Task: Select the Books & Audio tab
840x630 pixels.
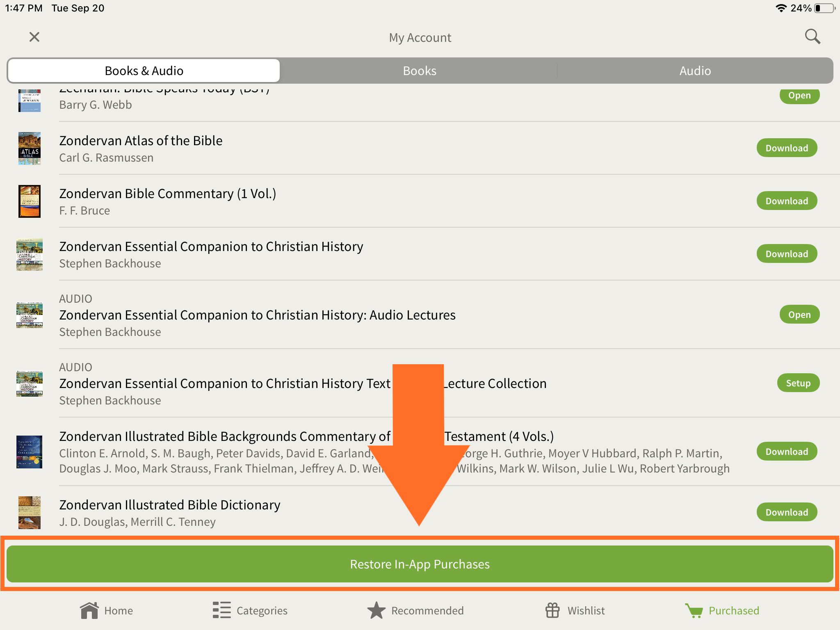Action: (x=144, y=71)
